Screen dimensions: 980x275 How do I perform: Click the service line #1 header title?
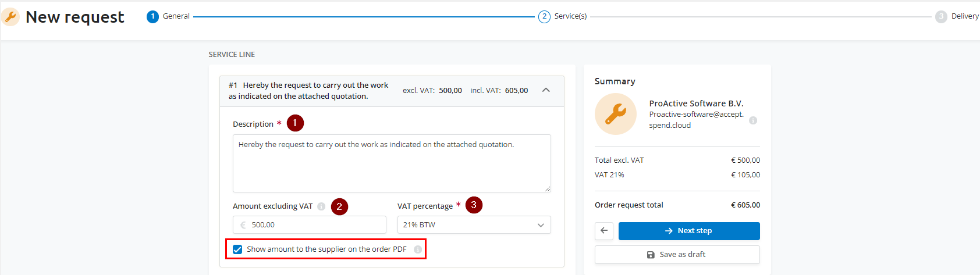(x=308, y=91)
